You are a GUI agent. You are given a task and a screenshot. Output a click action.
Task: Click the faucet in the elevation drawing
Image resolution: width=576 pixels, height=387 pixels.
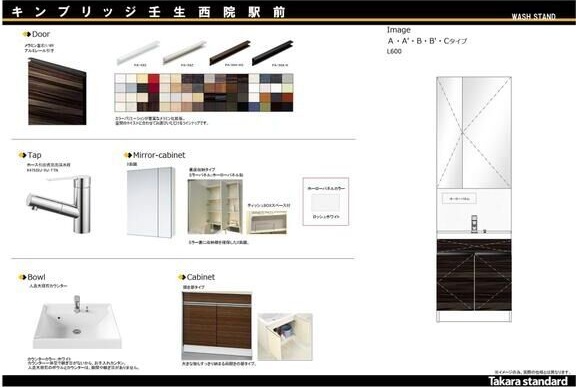pos(474,224)
